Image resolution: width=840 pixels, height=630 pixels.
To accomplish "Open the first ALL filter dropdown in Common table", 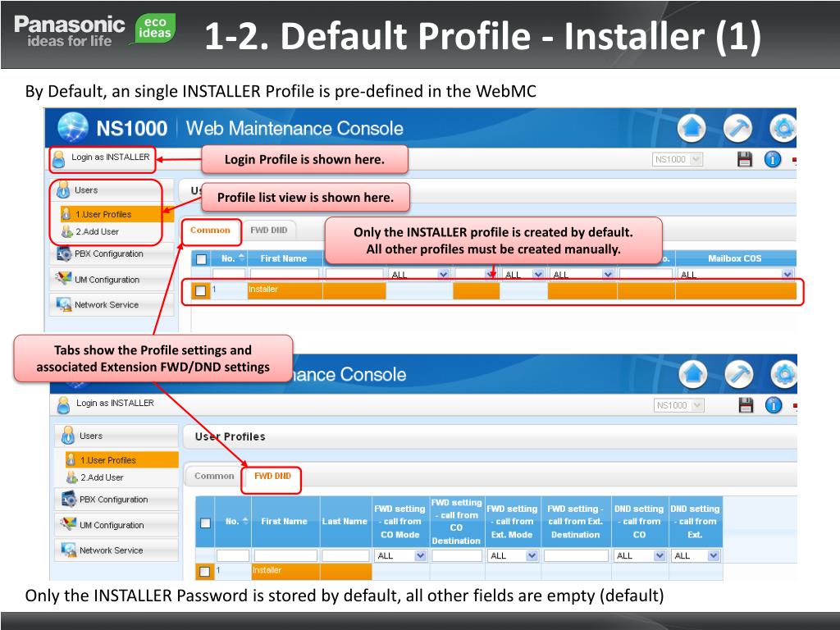I will tap(419, 275).
